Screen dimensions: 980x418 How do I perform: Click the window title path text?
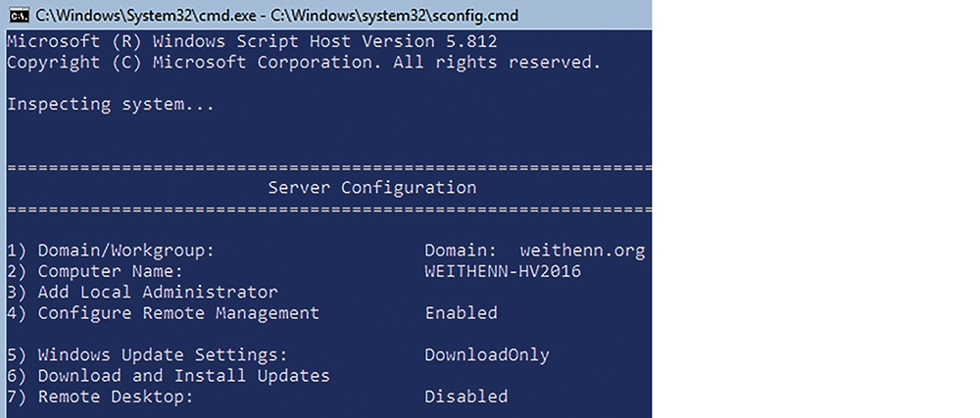[x=277, y=15]
